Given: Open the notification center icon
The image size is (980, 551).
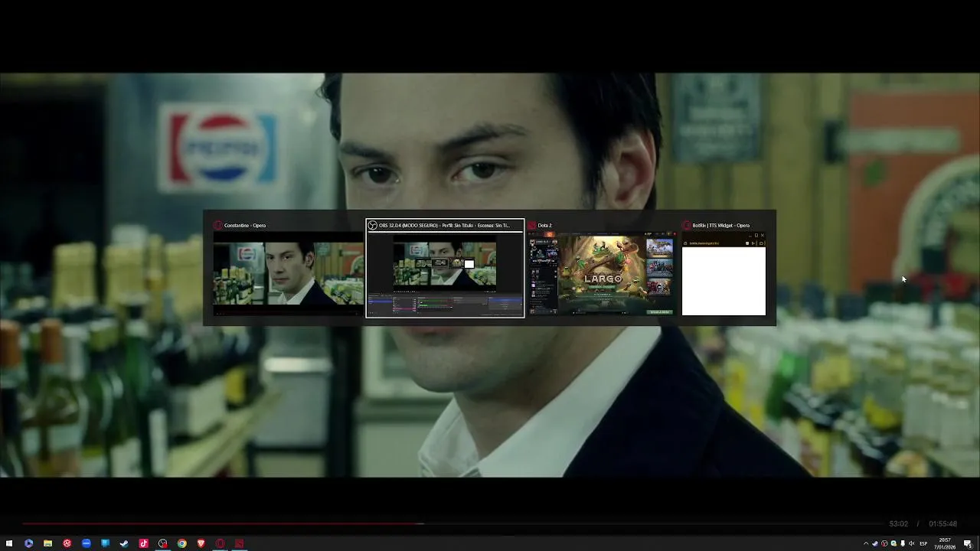Looking at the screenshot, I should (x=968, y=543).
